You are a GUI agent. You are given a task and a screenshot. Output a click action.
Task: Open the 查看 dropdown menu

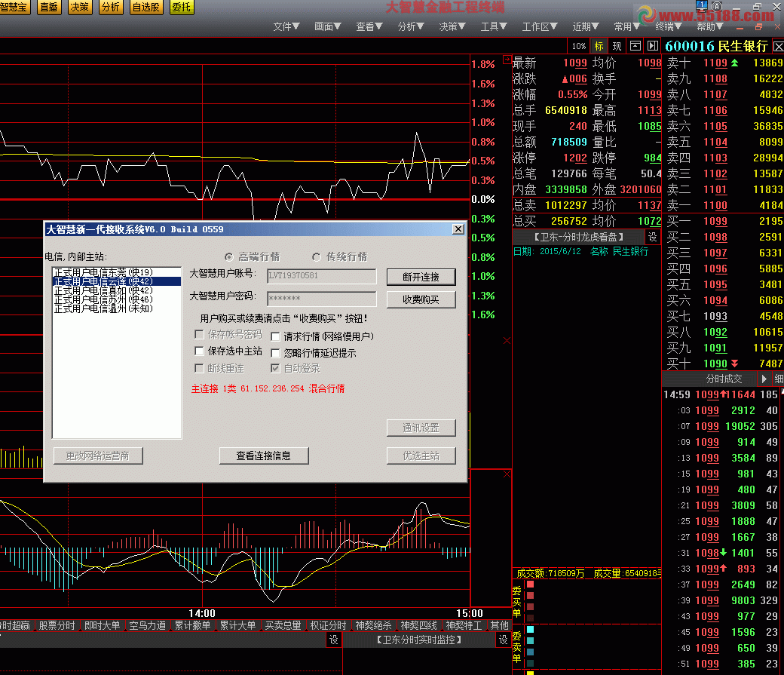pyautogui.click(x=369, y=26)
